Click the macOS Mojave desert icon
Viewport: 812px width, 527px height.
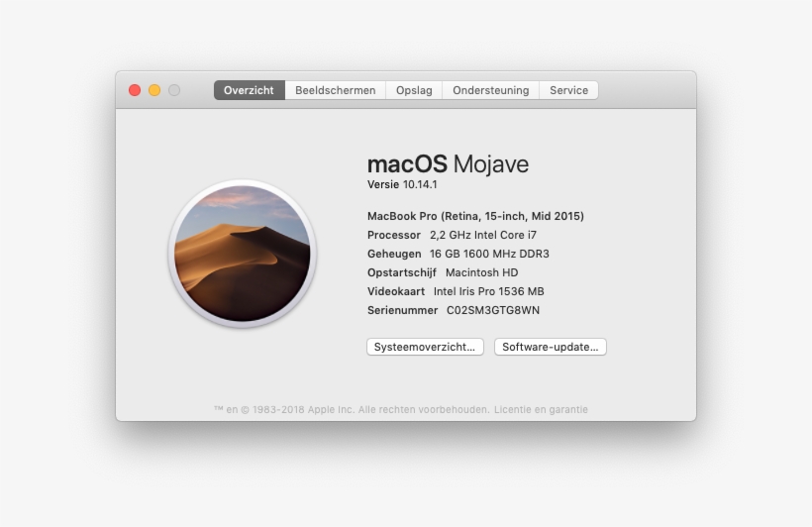coord(243,254)
